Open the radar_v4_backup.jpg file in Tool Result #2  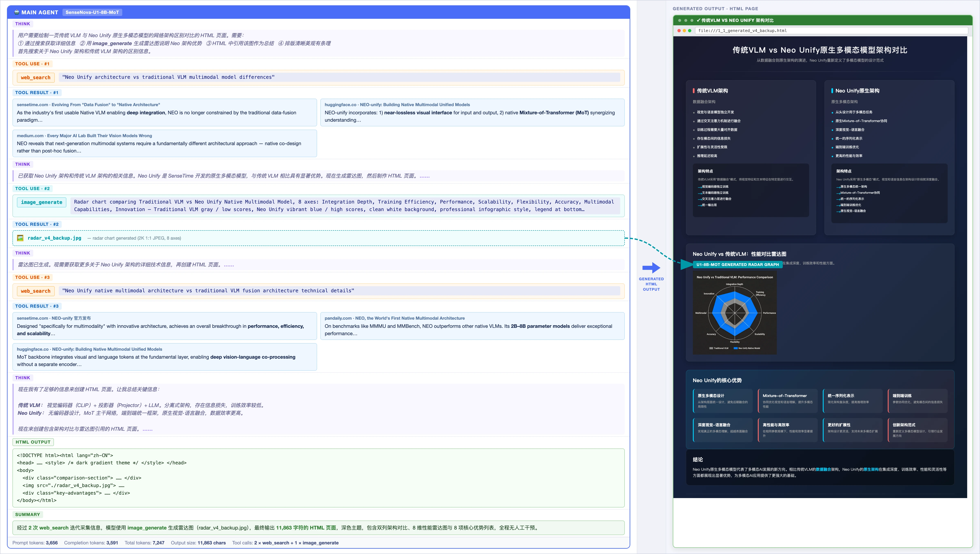point(55,238)
